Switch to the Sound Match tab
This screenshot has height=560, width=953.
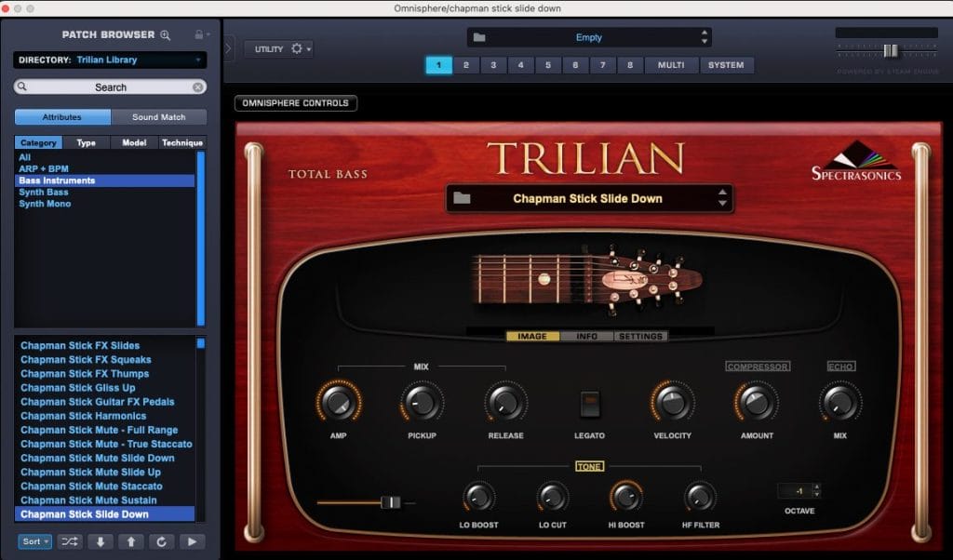(158, 117)
